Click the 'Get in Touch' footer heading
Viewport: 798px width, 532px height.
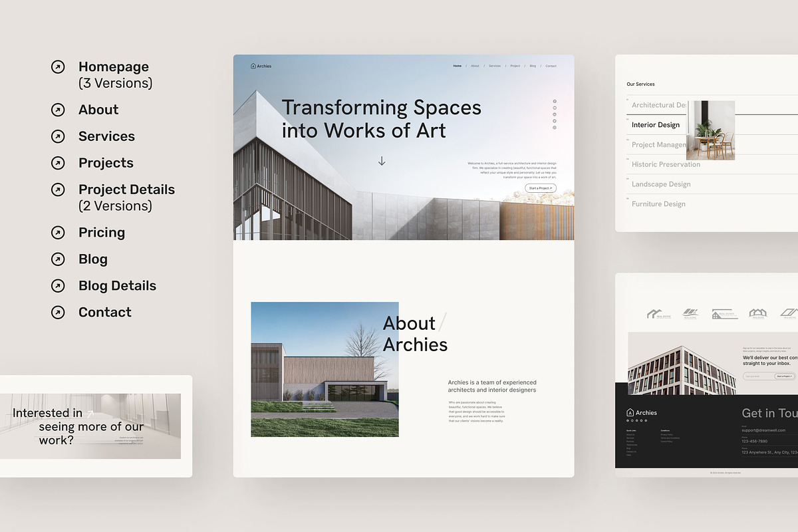pyautogui.click(x=770, y=414)
